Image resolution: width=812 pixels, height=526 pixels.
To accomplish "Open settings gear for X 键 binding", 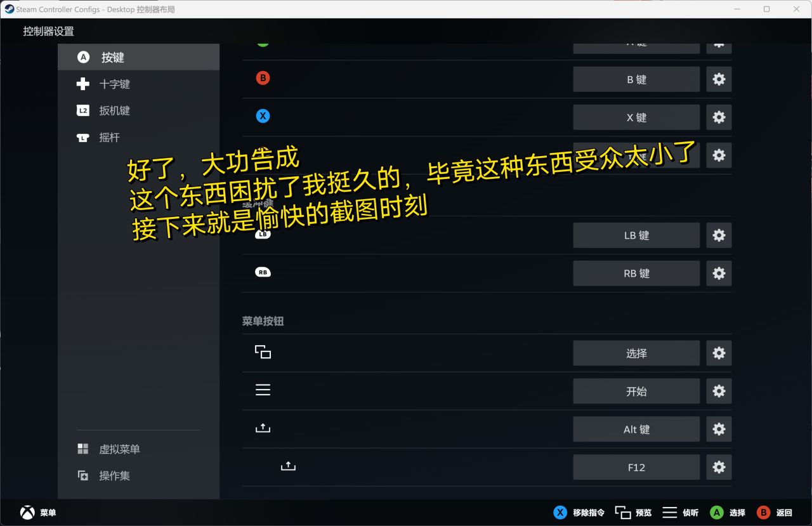I will tap(719, 117).
